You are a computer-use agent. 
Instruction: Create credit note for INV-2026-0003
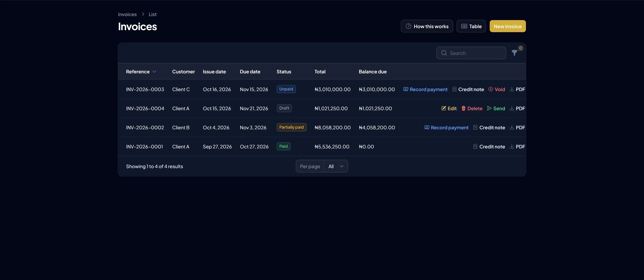(468, 89)
